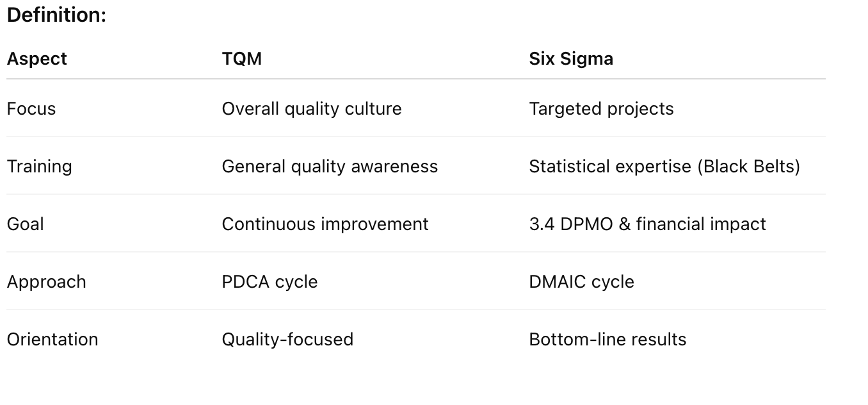Click the "Targeted projects" cell
The height and width of the screenshot is (405, 868).
(x=601, y=109)
